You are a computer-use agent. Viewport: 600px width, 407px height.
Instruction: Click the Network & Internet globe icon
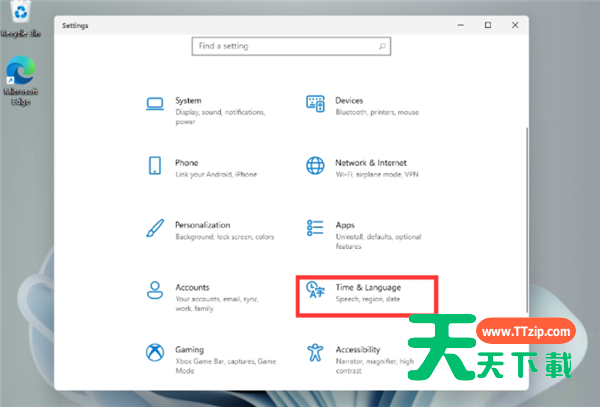coord(315,165)
